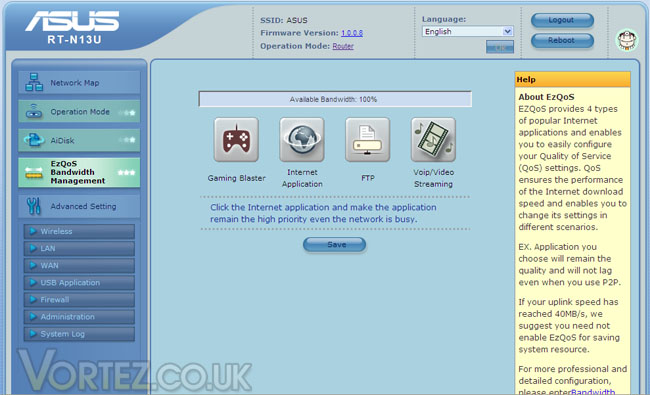Click the Network Map sidebar icon
Image resolution: width=650 pixels, height=395 pixels.
click(34, 82)
